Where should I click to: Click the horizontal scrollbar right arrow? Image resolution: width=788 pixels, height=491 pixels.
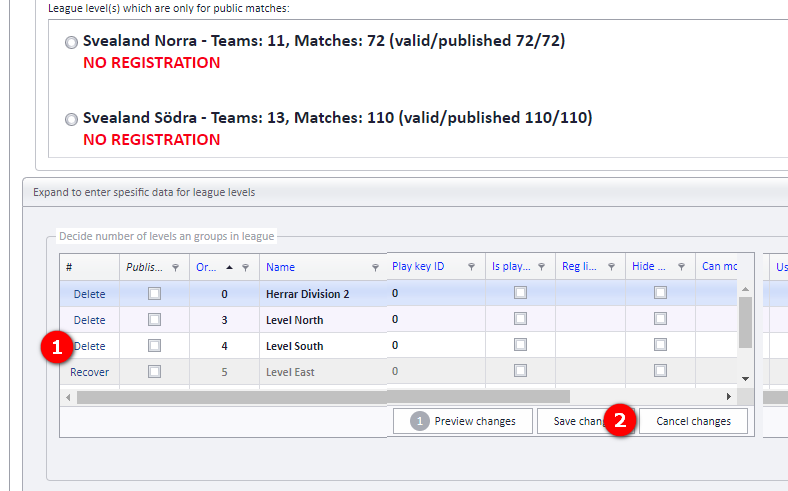[729, 397]
